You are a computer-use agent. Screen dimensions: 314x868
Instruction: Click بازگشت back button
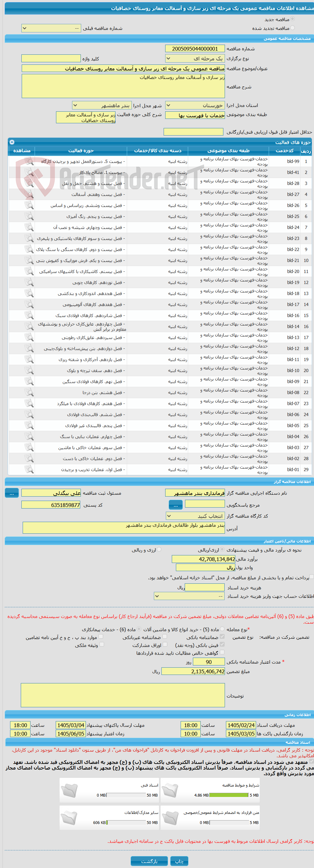coord(149,861)
